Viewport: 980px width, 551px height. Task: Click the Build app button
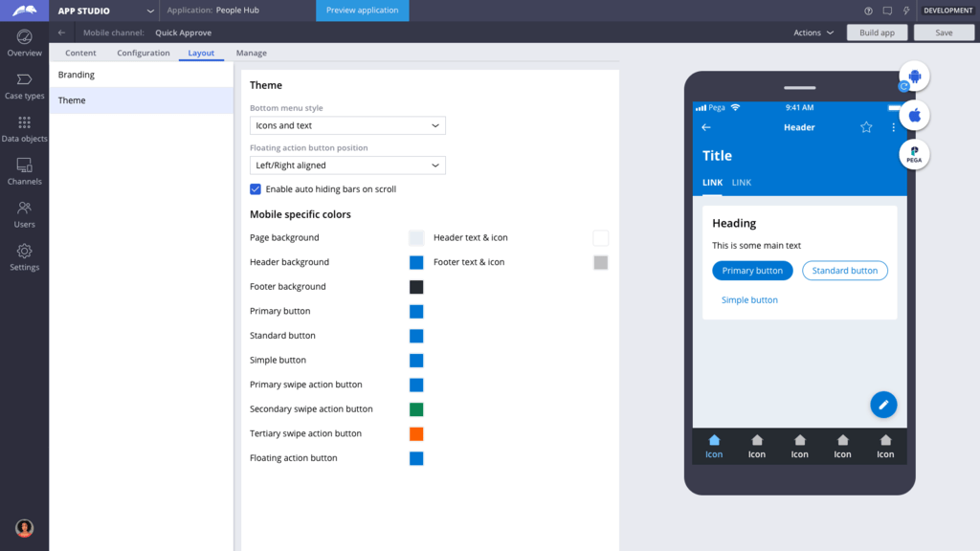point(877,32)
